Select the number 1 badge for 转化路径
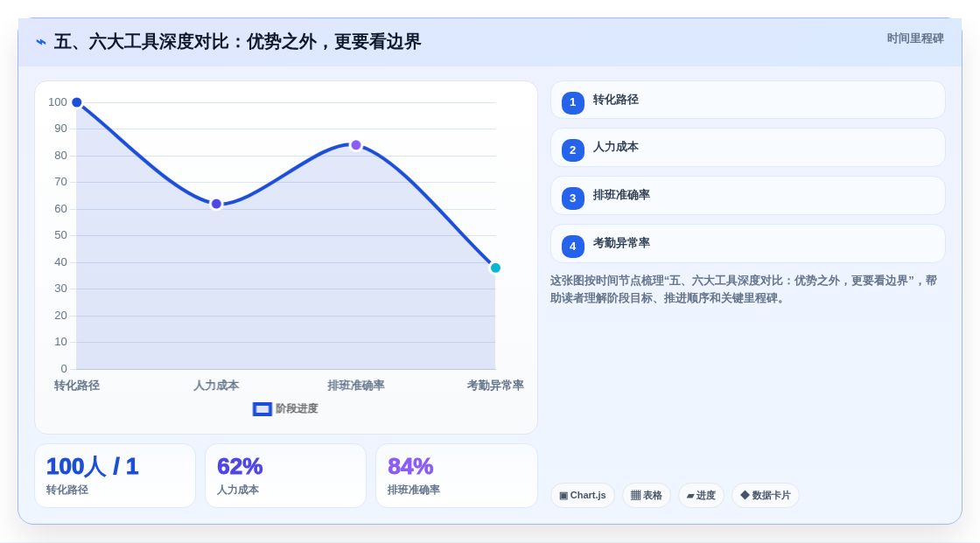980x543 pixels. 572,102
